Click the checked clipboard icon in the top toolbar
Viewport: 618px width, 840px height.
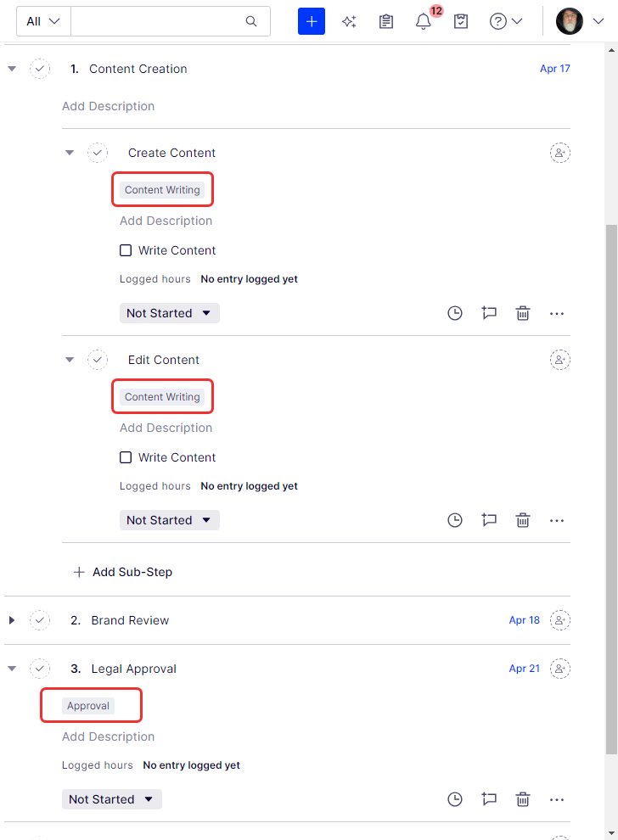click(460, 20)
